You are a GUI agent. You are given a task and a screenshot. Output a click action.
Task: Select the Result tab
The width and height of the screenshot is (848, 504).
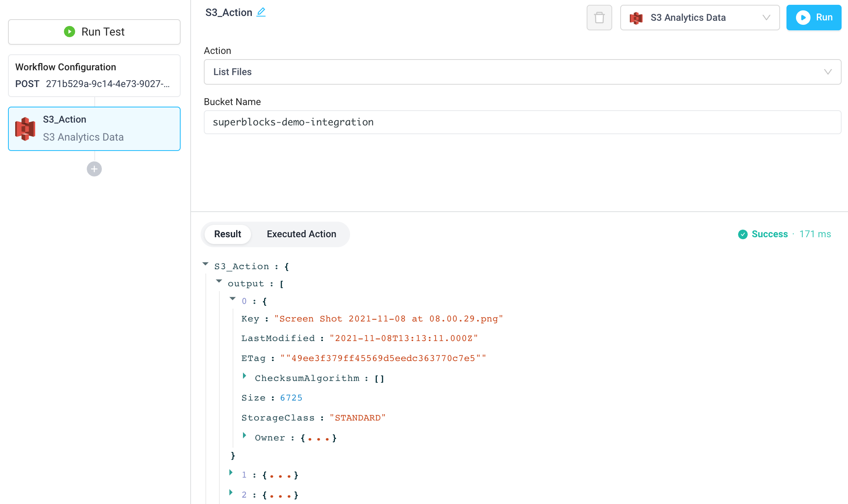point(227,234)
